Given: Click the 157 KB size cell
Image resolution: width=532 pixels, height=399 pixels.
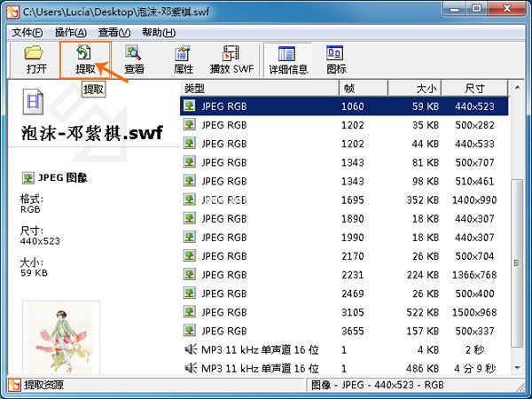Looking at the screenshot, I should pos(423,331).
